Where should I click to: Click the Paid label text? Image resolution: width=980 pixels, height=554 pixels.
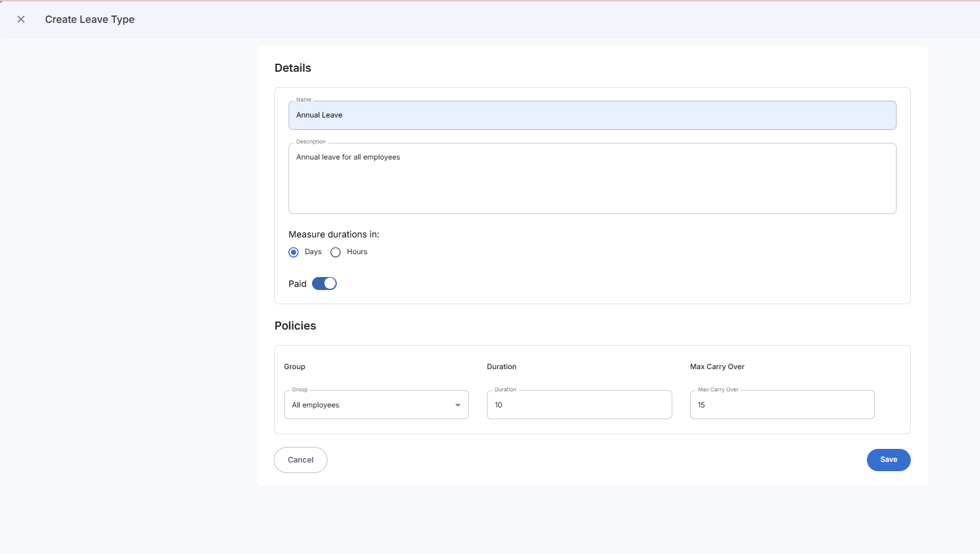point(297,284)
